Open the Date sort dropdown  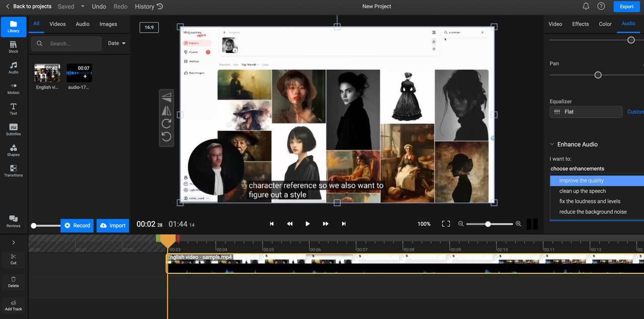[x=117, y=43]
